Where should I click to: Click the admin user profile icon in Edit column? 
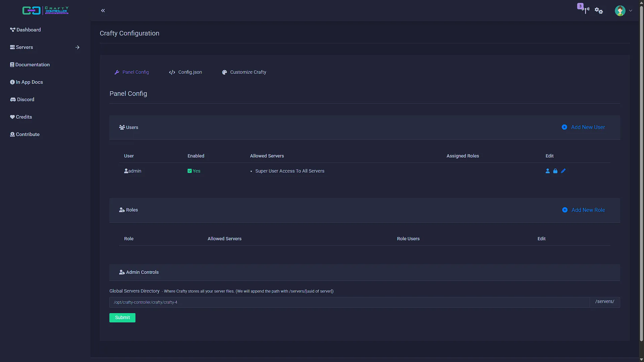click(x=548, y=171)
